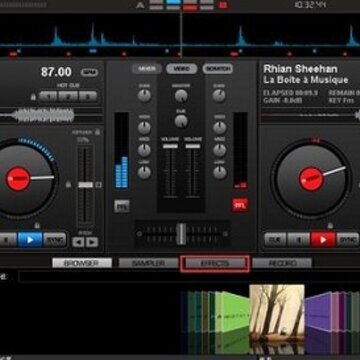Start the left deck with blue play button
Image resolution: width=360 pixels, height=360 pixels.
[30, 240]
